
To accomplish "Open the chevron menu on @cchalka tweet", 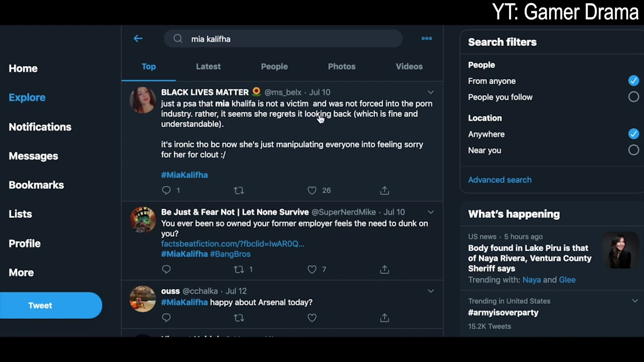I will click(431, 291).
